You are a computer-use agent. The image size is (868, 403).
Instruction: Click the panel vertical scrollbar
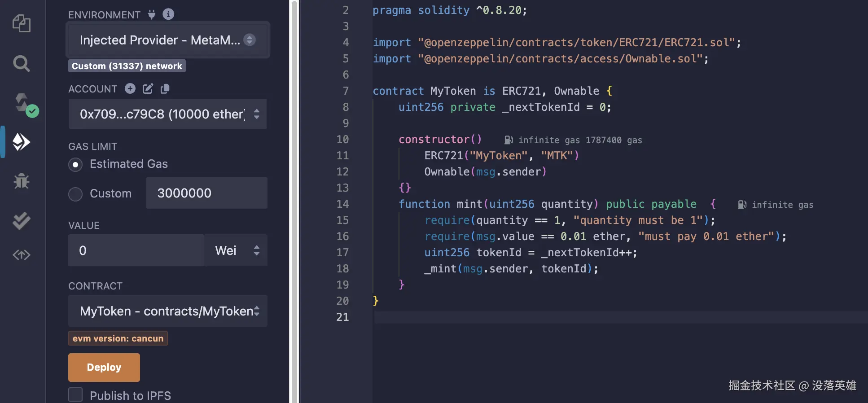coord(294,201)
